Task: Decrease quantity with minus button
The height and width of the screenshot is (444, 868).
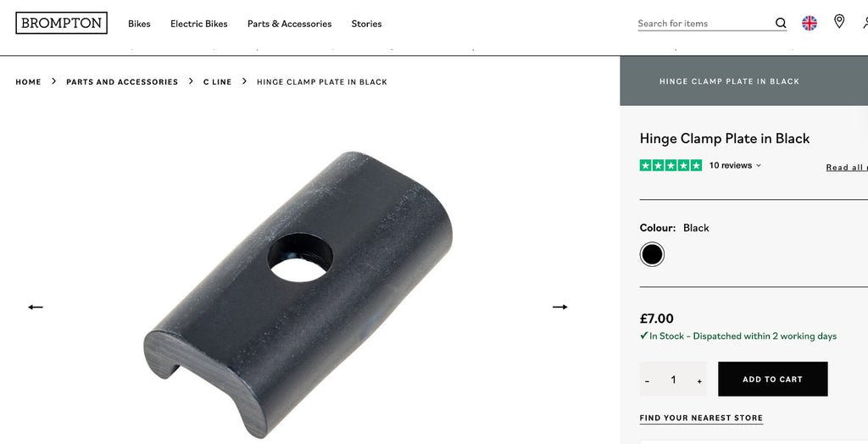Action: pyautogui.click(x=647, y=381)
